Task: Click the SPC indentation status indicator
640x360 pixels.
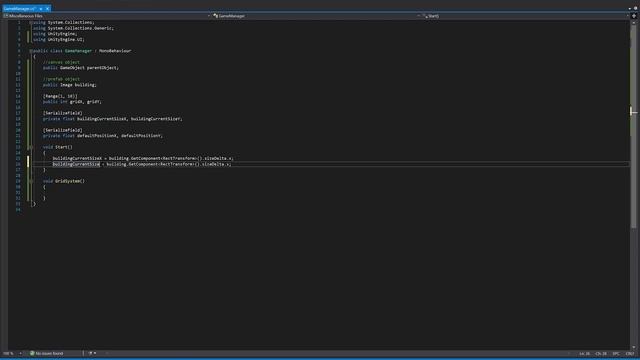Action: [616, 353]
